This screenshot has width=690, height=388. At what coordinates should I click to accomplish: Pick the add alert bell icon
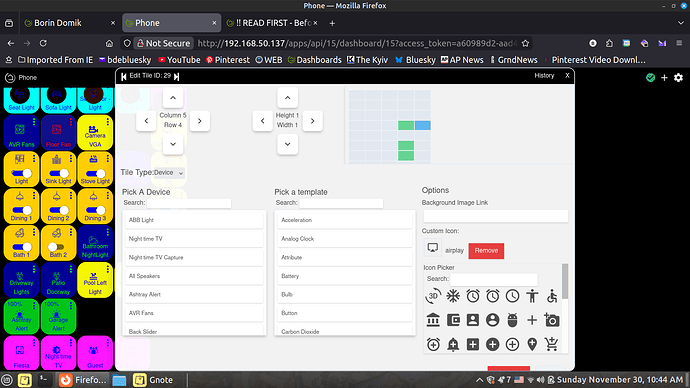(453, 344)
